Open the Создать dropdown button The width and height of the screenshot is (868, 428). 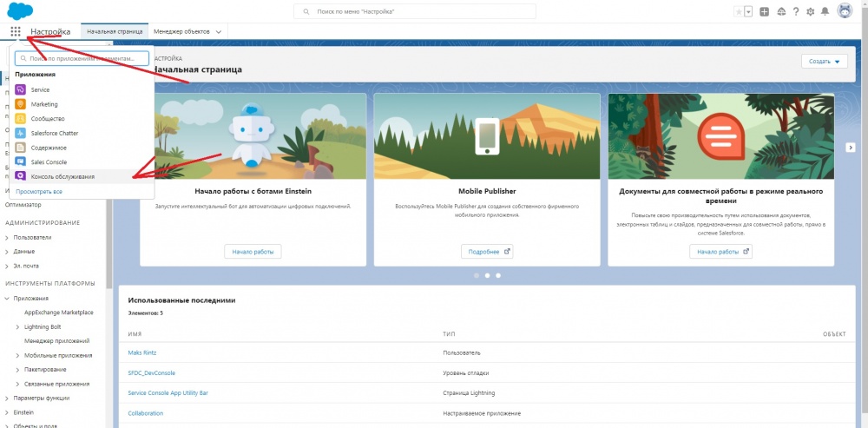(x=825, y=62)
